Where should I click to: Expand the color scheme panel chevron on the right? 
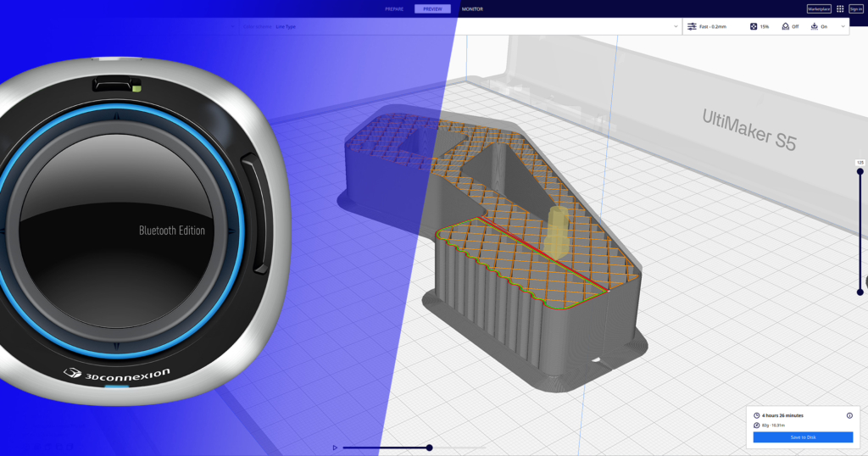click(x=676, y=26)
